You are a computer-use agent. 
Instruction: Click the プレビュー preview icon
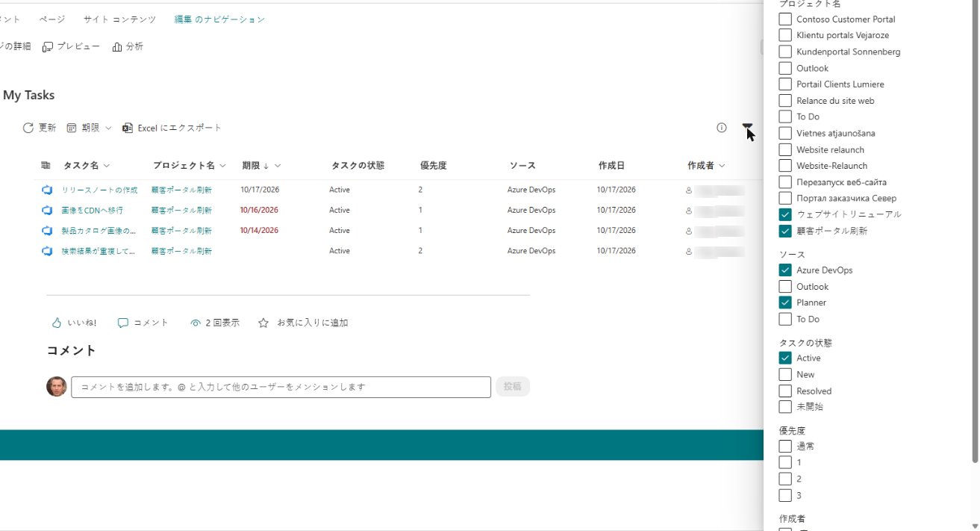coord(48,47)
